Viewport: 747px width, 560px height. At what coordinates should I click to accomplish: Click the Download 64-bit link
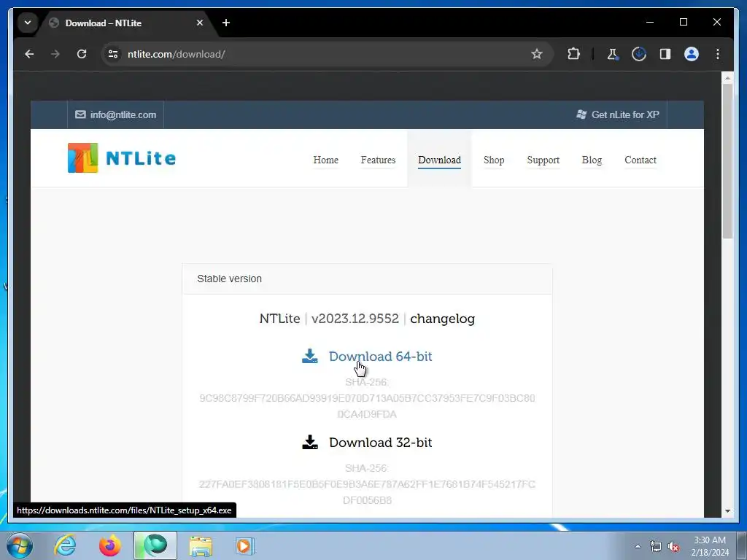(380, 356)
